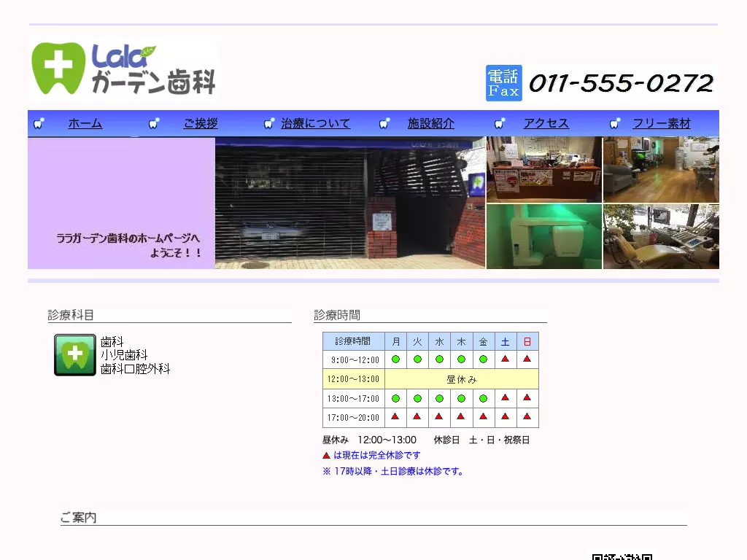Click green tooth icon under 診療科目
Screen dimensions: 747x560
click(x=75, y=355)
